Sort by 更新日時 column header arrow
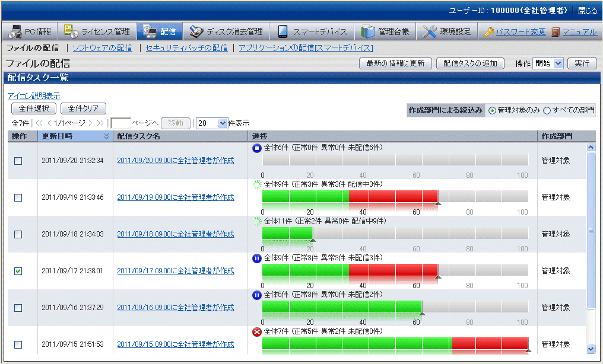The height and width of the screenshot is (364, 603). pos(107,136)
